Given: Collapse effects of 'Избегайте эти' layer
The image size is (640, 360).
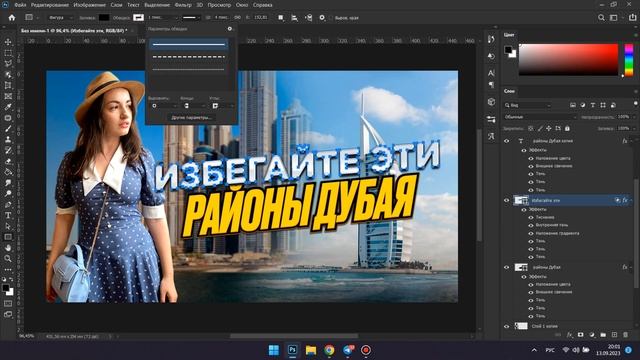Looking at the screenshot, I should point(631,200).
